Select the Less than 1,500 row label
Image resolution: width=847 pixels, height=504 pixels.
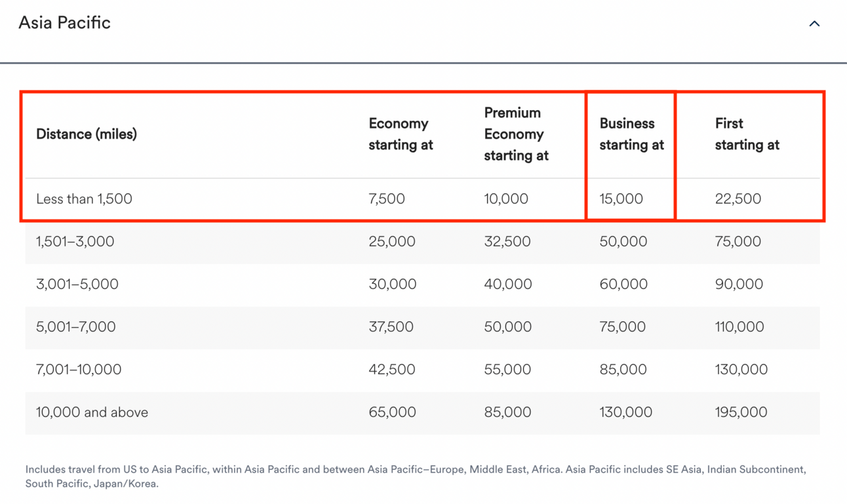click(84, 199)
